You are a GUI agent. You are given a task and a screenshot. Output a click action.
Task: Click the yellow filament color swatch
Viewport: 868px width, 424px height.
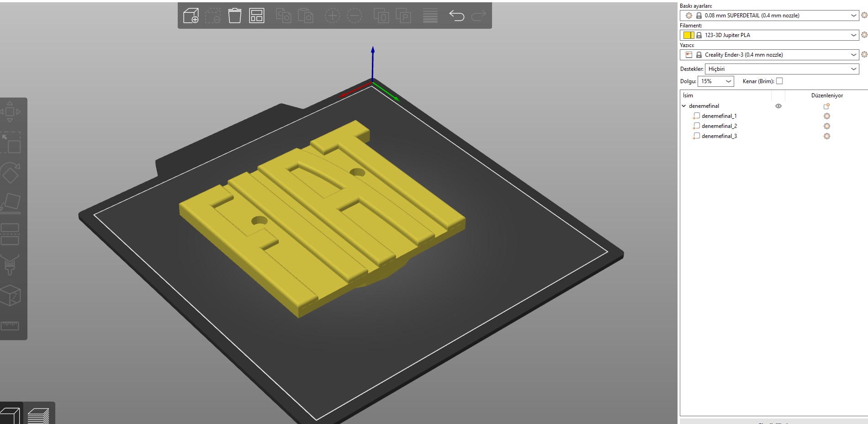[688, 35]
